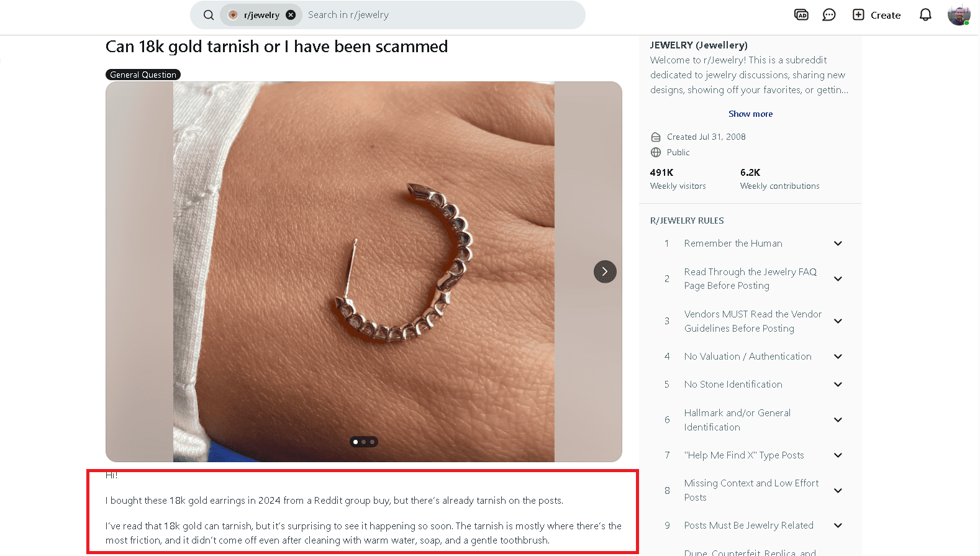Select the General Question flair tag

pyautogui.click(x=143, y=75)
